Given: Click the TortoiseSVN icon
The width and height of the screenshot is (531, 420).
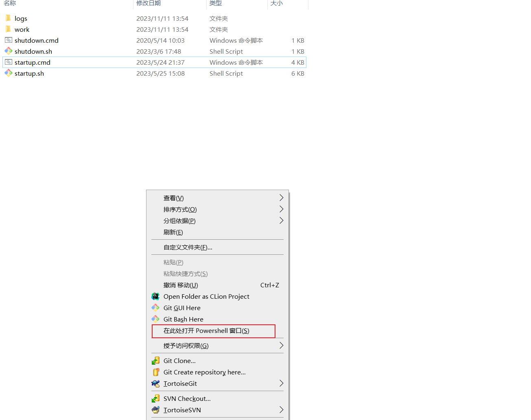Looking at the screenshot, I should tap(155, 410).
